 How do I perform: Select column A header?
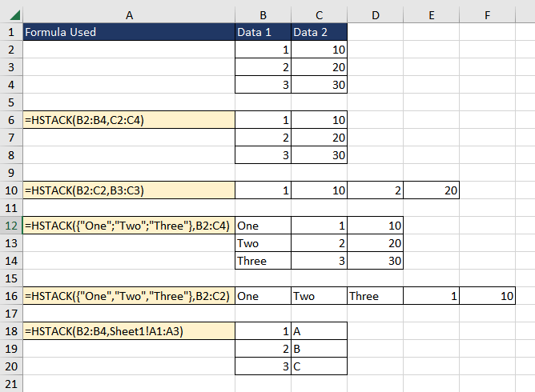[129, 15]
